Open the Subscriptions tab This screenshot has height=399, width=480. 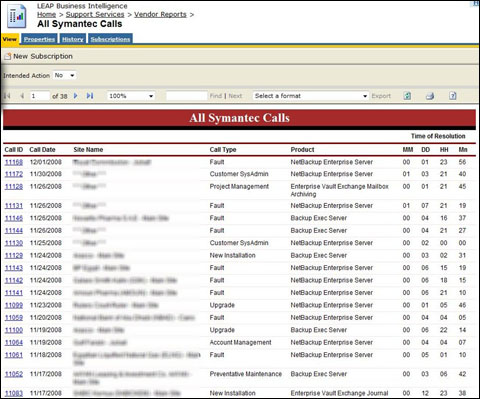tap(110, 39)
